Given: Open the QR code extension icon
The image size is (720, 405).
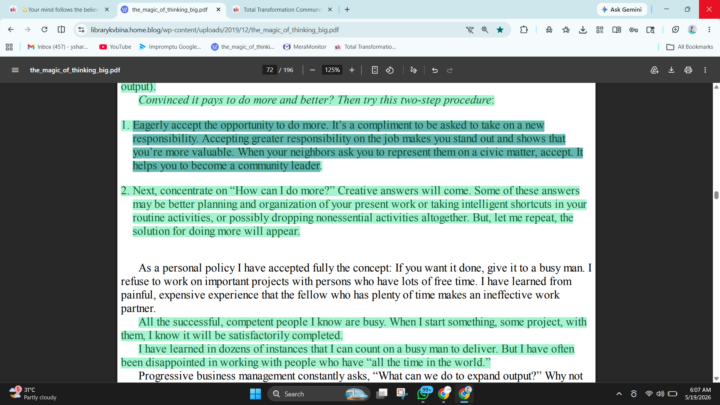Looking at the screenshot, I should (x=600, y=30).
